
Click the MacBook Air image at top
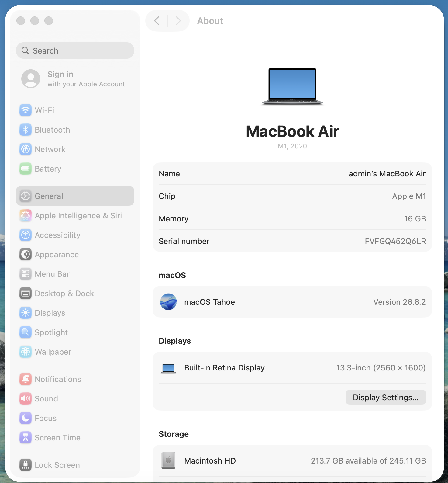[292, 87]
